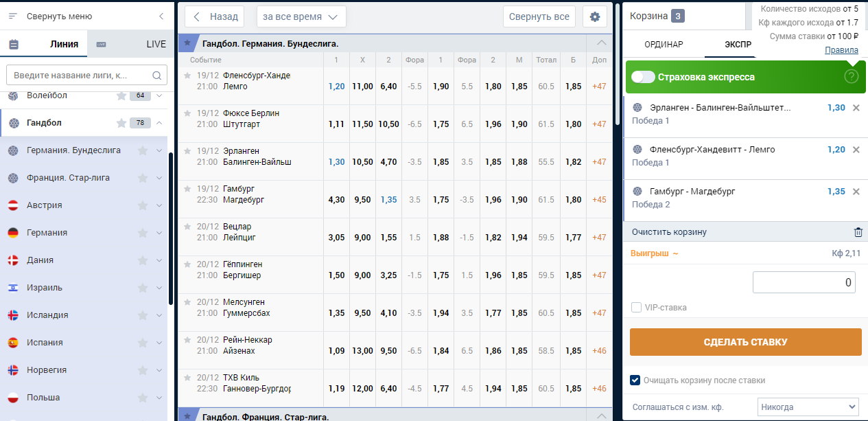Collapse the Гандбол sport section chevron
868x421 pixels.
[x=159, y=123]
